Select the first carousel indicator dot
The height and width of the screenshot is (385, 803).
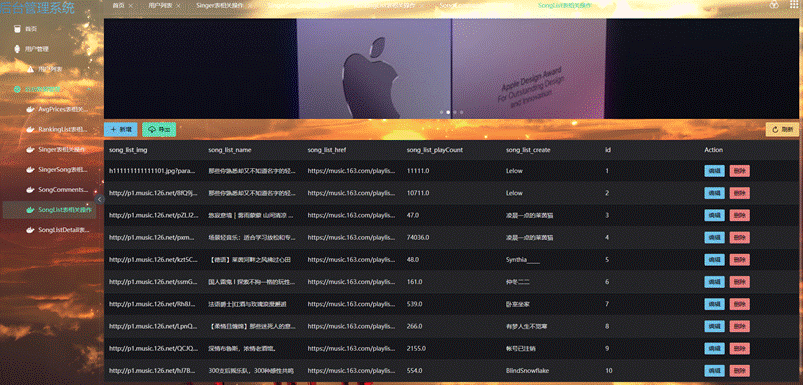(441, 112)
